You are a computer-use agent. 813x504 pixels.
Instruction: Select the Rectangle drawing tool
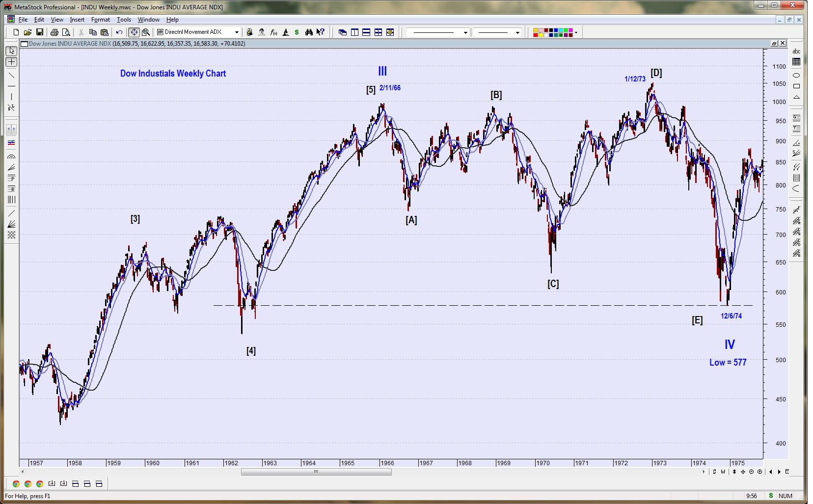(x=797, y=87)
